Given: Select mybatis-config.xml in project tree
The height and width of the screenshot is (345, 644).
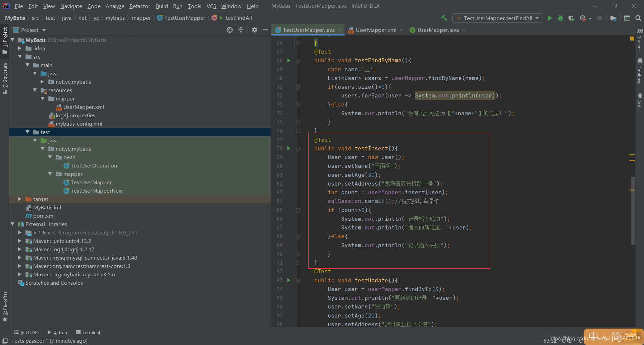Looking at the screenshot, I should pyautogui.click(x=79, y=124).
